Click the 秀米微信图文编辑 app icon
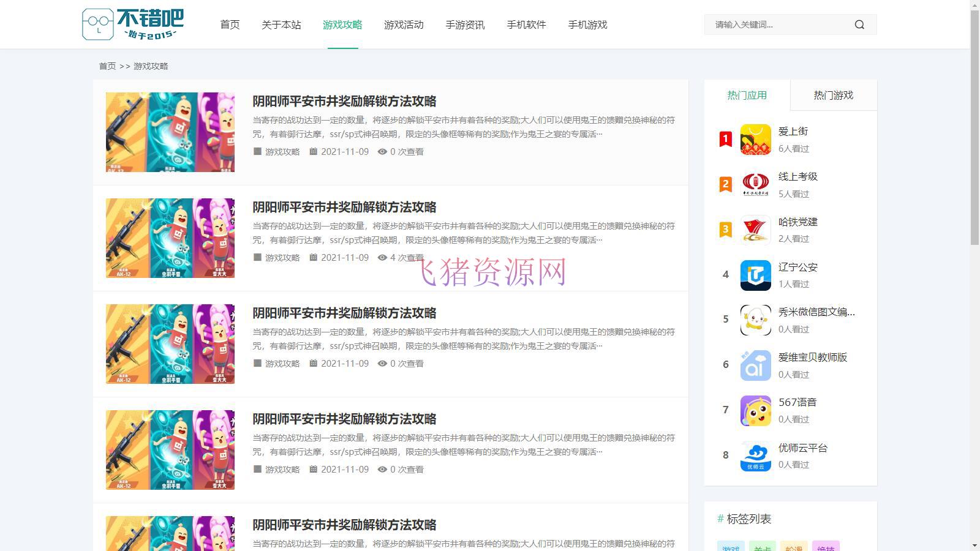The width and height of the screenshot is (980, 551). coord(756,320)
